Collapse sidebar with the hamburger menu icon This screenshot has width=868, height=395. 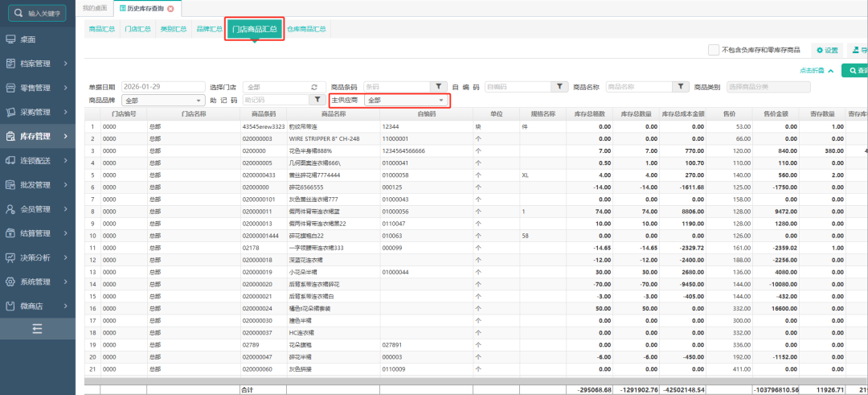point(37,329)
